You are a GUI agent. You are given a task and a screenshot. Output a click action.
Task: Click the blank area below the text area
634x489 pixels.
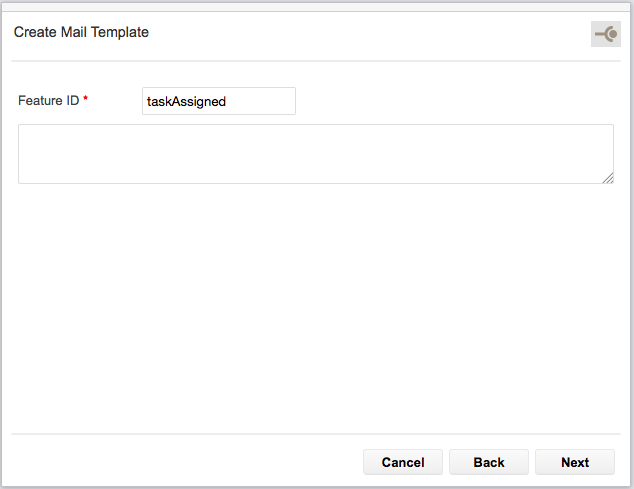(x=316, y=307)
